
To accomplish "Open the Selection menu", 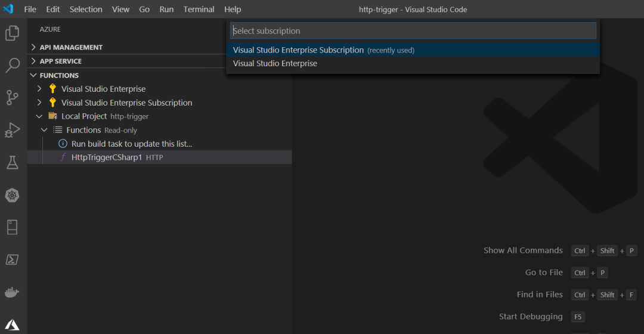I will coord(86,9).
